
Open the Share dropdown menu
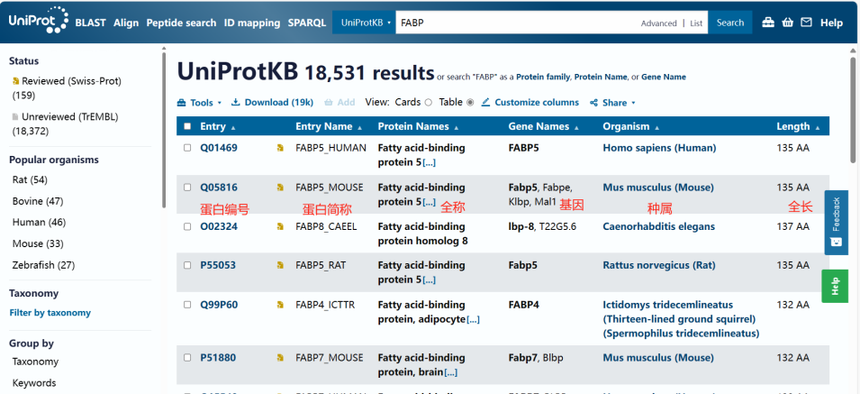[613, 103]
